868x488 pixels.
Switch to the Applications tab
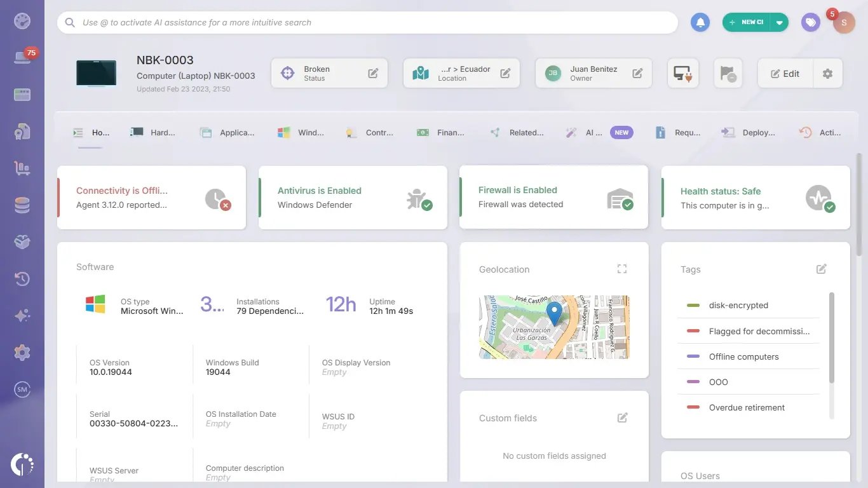[227, 133]
